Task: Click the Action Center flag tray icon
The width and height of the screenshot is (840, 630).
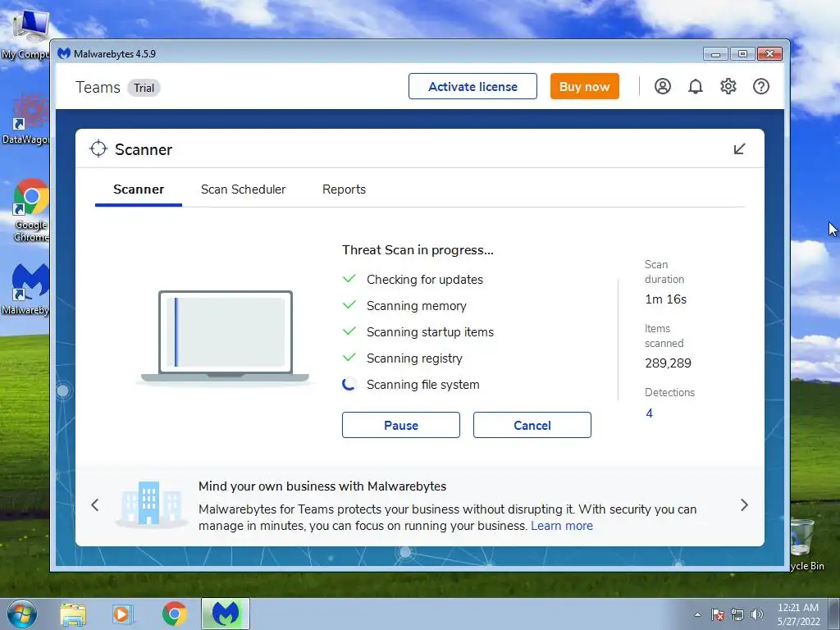Action: coord(717,614)
